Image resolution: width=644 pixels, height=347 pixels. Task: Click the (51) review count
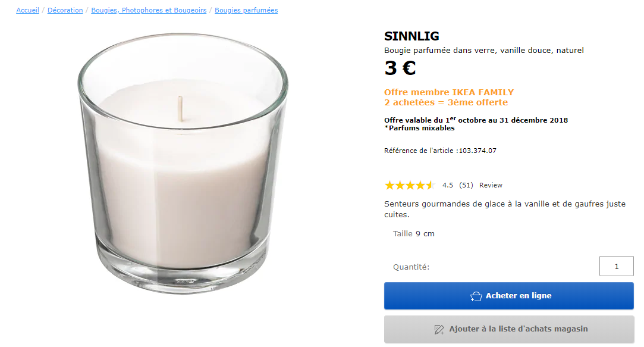[466, 185]
